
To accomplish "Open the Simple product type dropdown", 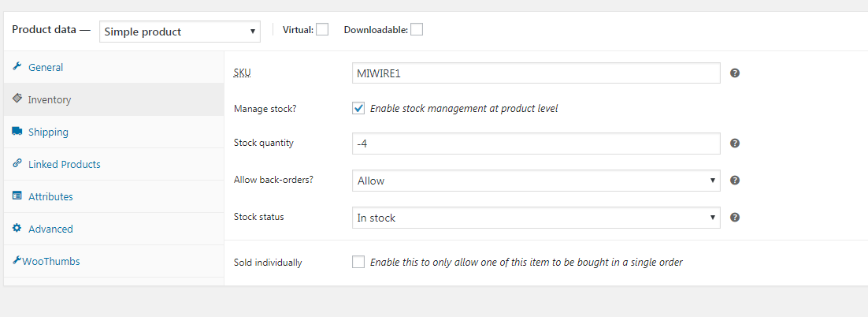I will [x=180, y=32].
